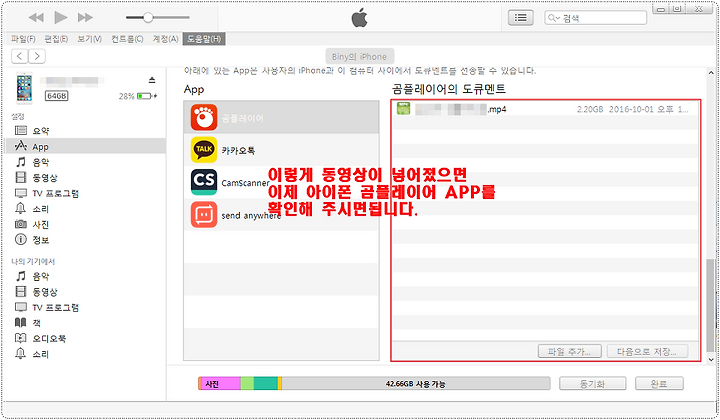Select App in settings sidebar
The height and width of the screenshot is (420, 720).
[86, 146]
